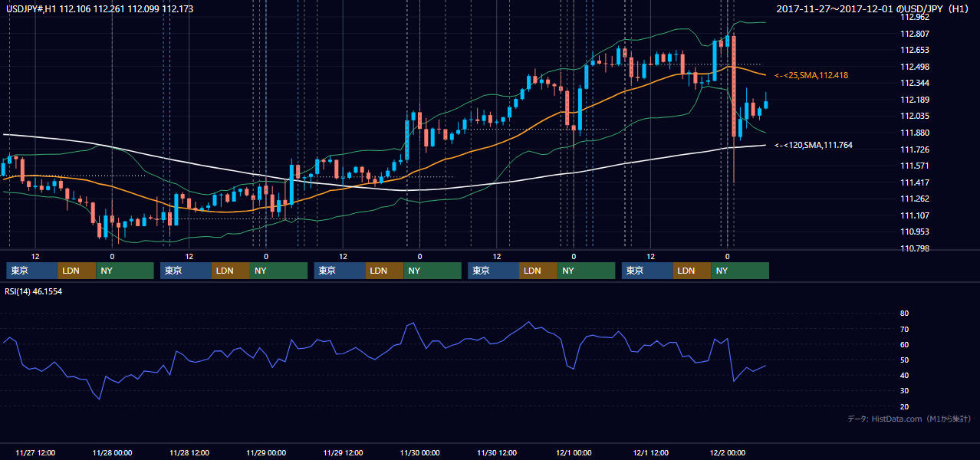Click price axis label 110.798
The width and height of the screenshot is (980, 460).
(x=914, y=248)
